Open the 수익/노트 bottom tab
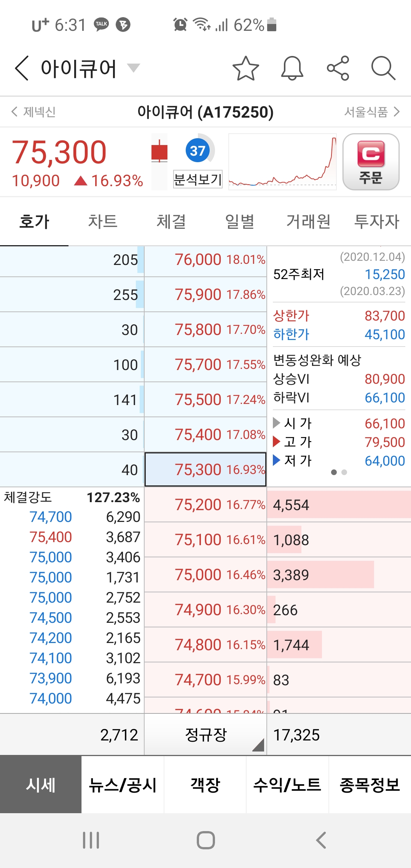Image resolution: width=411 pixels, height=868 pixels. (x=287, y=785)
